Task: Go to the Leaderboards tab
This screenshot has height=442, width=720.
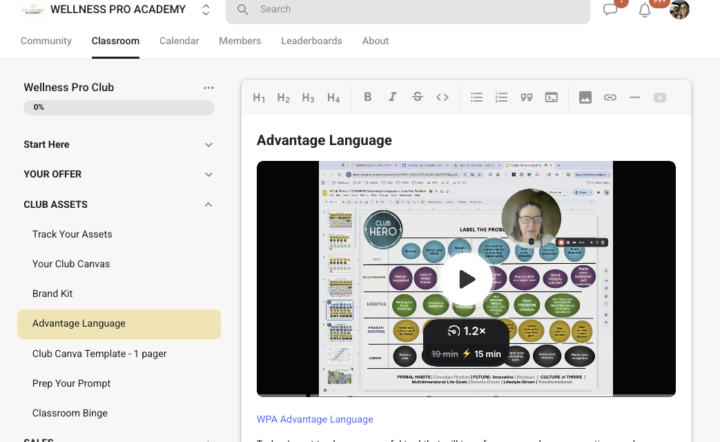Action: [309, 41]
